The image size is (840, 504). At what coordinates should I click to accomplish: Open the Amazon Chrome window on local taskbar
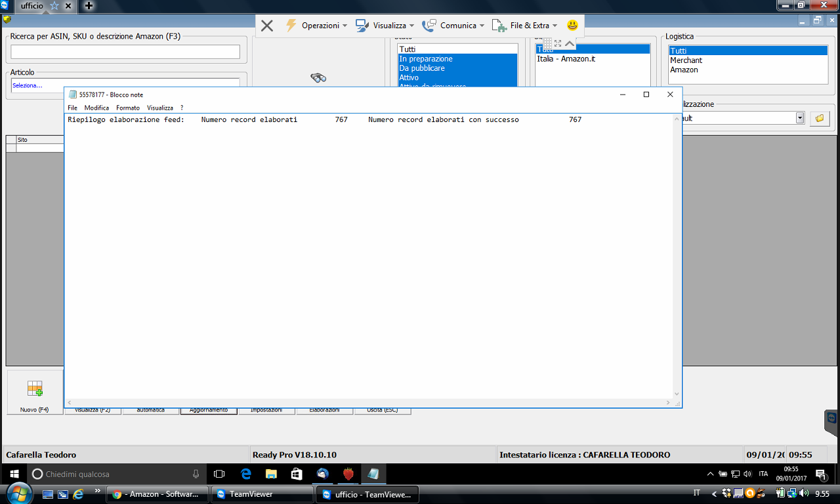point(157,494)
